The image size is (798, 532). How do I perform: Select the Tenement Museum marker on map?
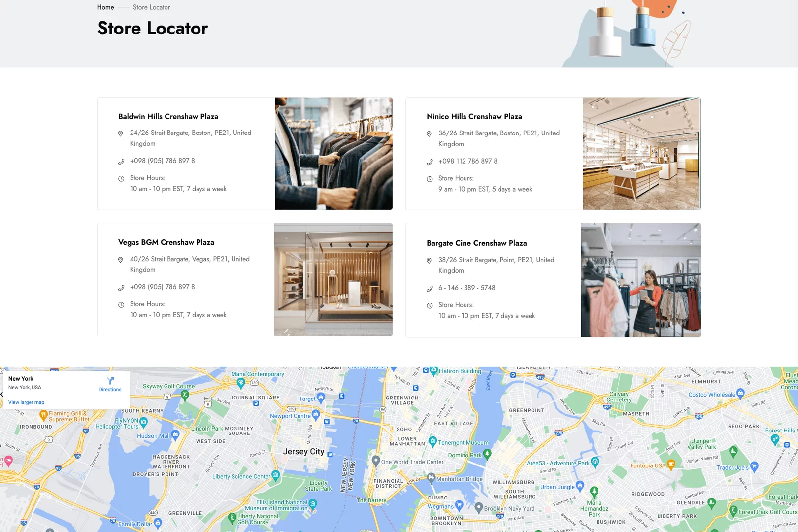click(433, 441)
